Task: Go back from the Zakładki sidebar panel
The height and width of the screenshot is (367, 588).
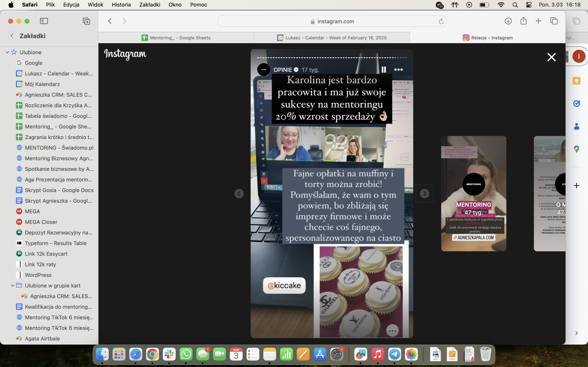Action: click(12, 36)
